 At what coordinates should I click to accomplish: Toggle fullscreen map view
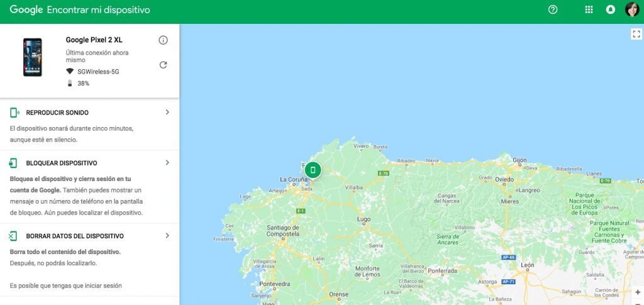(x=636, y=34)
